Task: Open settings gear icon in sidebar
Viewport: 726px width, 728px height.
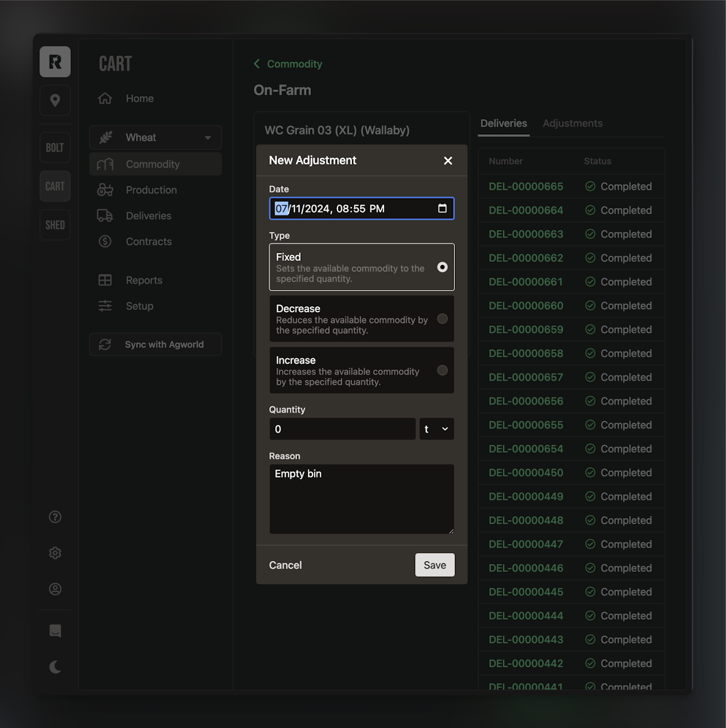Action: tap(55, 553)
